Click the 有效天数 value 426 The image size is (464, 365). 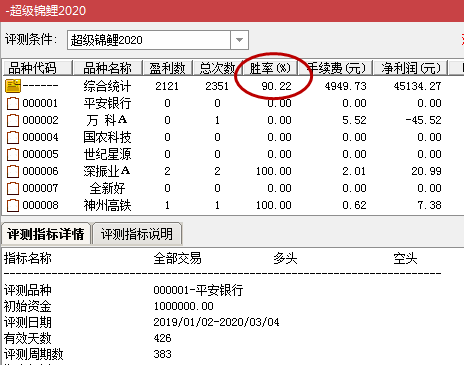pos(162,338)
